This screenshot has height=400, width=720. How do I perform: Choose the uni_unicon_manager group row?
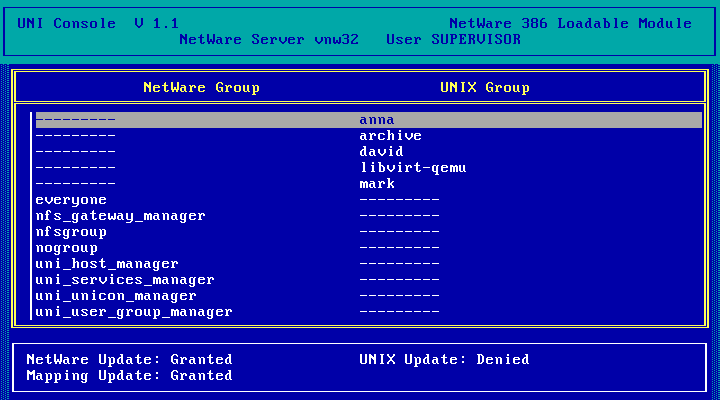coord(369,296)
